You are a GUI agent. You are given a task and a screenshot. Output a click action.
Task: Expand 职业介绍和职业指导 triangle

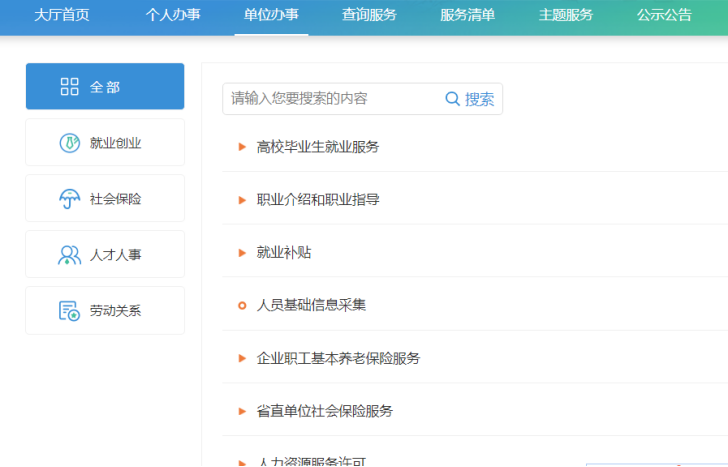[242, 200]
